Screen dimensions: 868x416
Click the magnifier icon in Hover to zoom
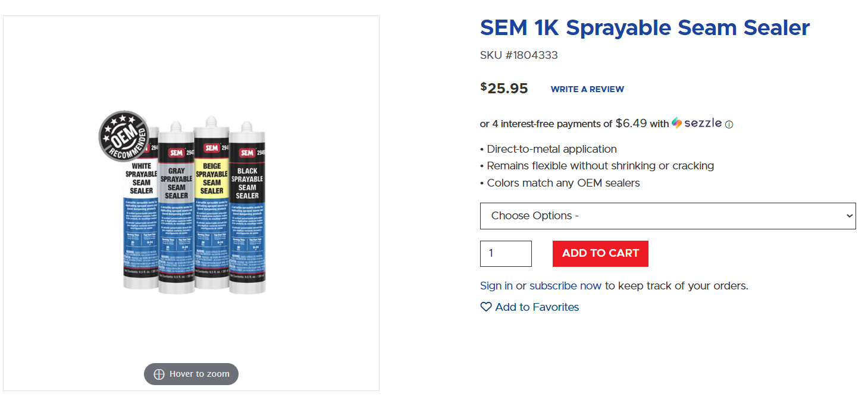coord(159,374)
